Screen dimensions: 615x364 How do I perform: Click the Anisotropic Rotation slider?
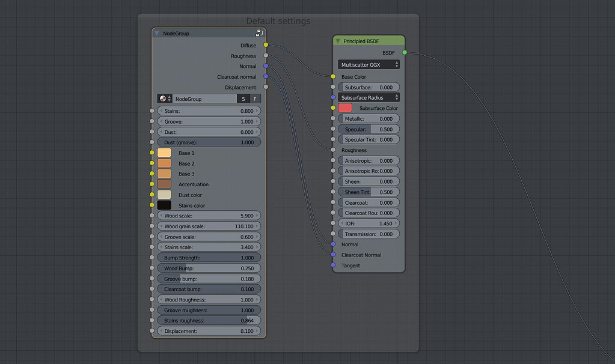(369, 171)
